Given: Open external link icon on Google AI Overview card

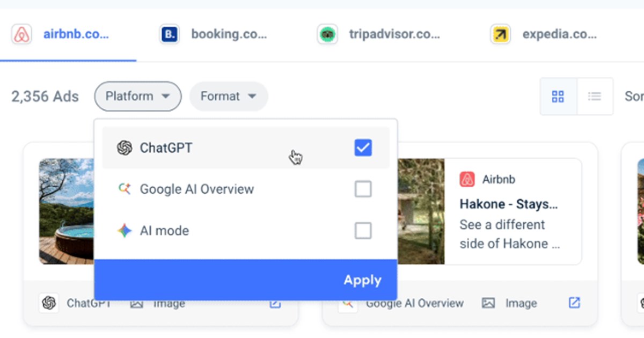Looking at the screenshot, I should pyautogui.click(x=574, y=303).
